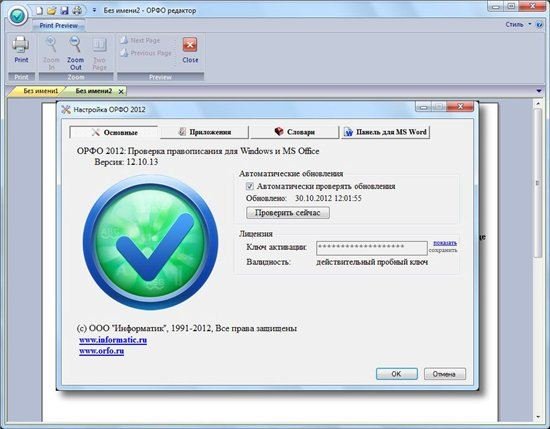Confirm settings with OK button
The image size is (550, 429).
(397, 374)
